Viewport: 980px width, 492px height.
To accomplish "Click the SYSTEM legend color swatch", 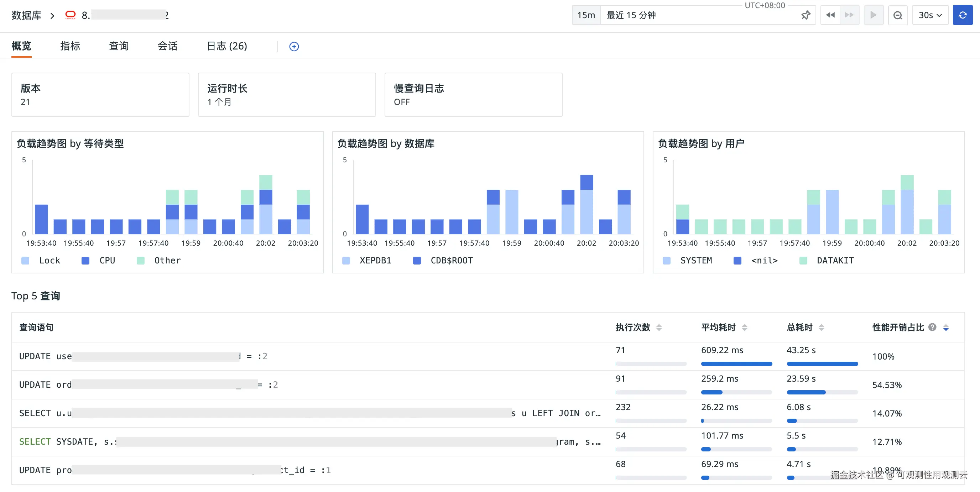I will pos(667,261).
